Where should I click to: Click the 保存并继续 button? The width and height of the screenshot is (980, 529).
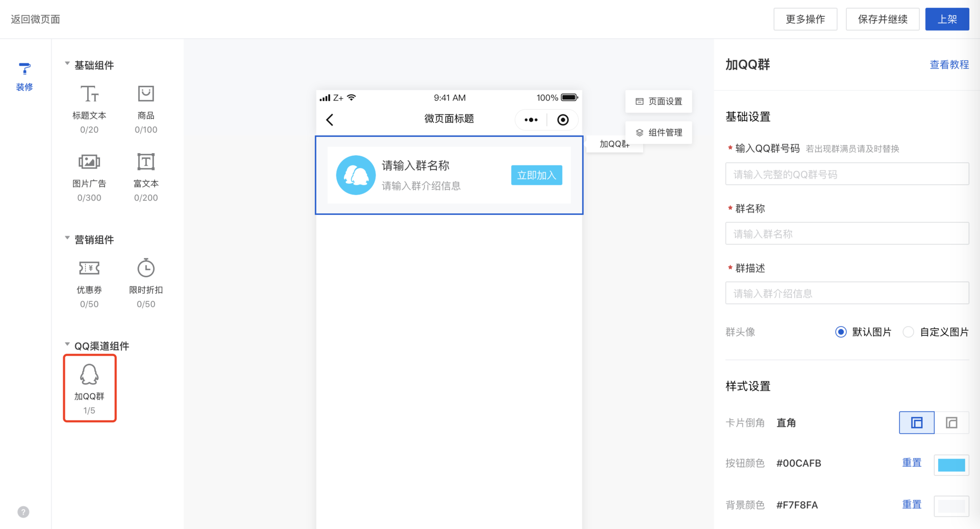click(883, 19)
